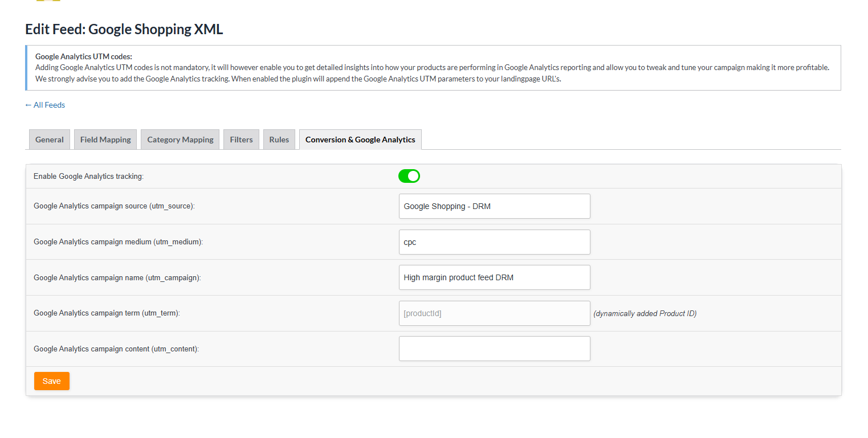The width and height of the screenshot is (868, 438).
Task: Click the campaign source (utm_source) label
Action: (x=114, y=206)
